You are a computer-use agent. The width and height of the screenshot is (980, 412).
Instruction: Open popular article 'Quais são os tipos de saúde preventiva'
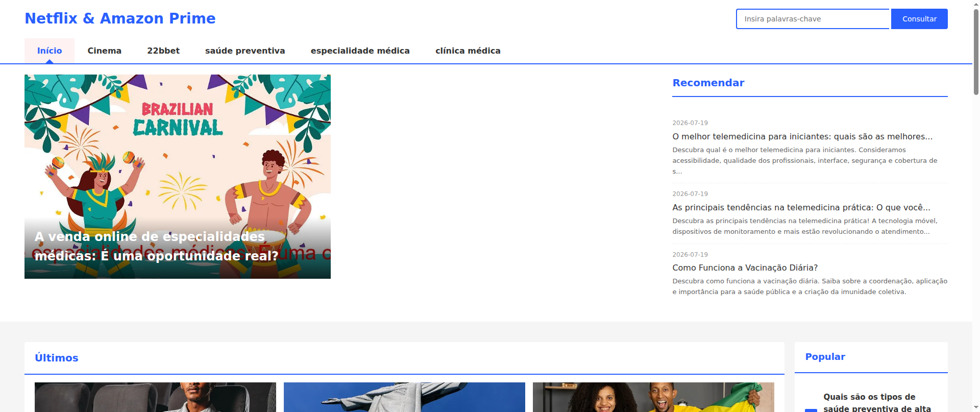tap(877, 402)
